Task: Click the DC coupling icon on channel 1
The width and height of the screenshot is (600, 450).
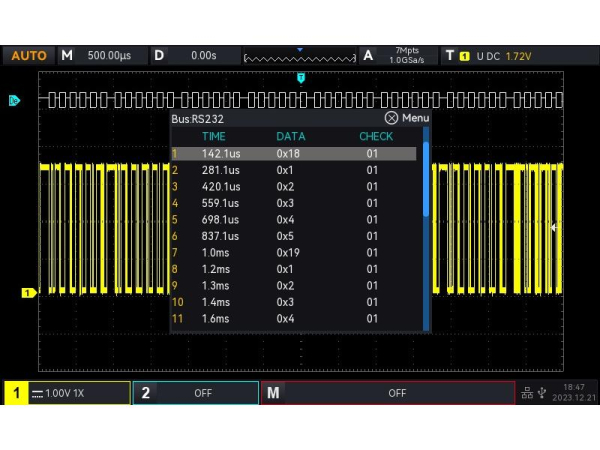Action: (x=37, y=393)
